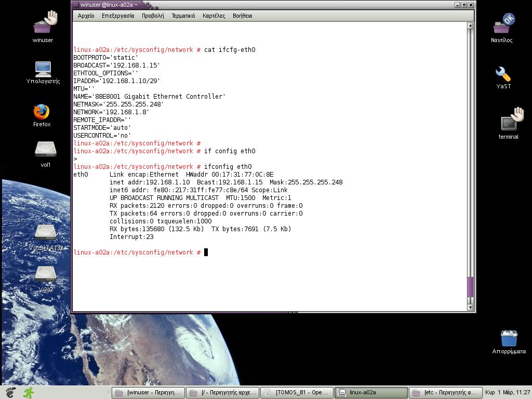532x399 pixels.
Task: Click the terminal window menu icon in title bar
Action: 76,5
